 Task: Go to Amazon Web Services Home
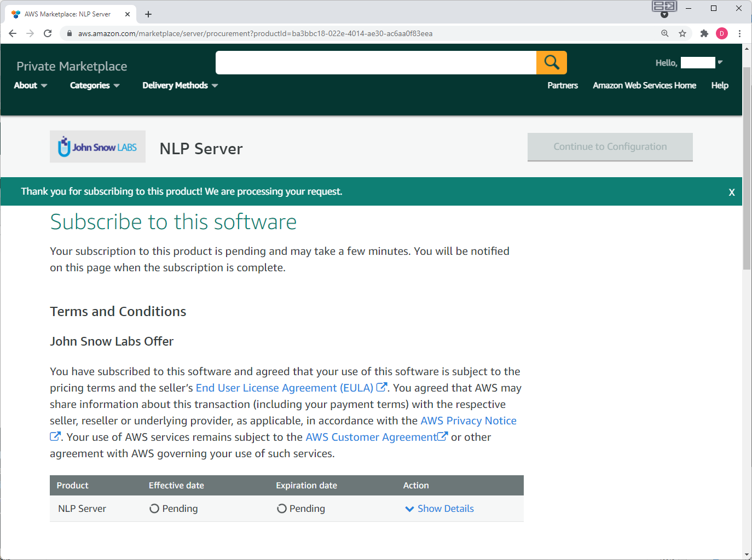coord(644,85)
